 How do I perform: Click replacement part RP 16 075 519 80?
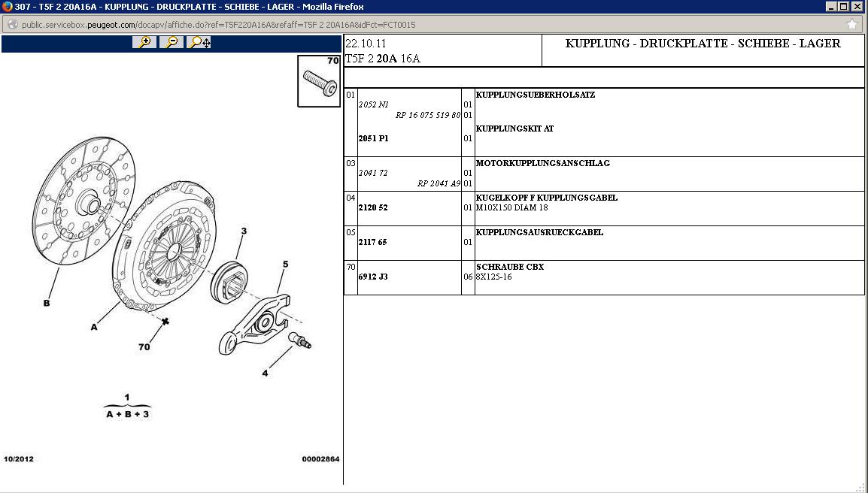coord(427,116)
